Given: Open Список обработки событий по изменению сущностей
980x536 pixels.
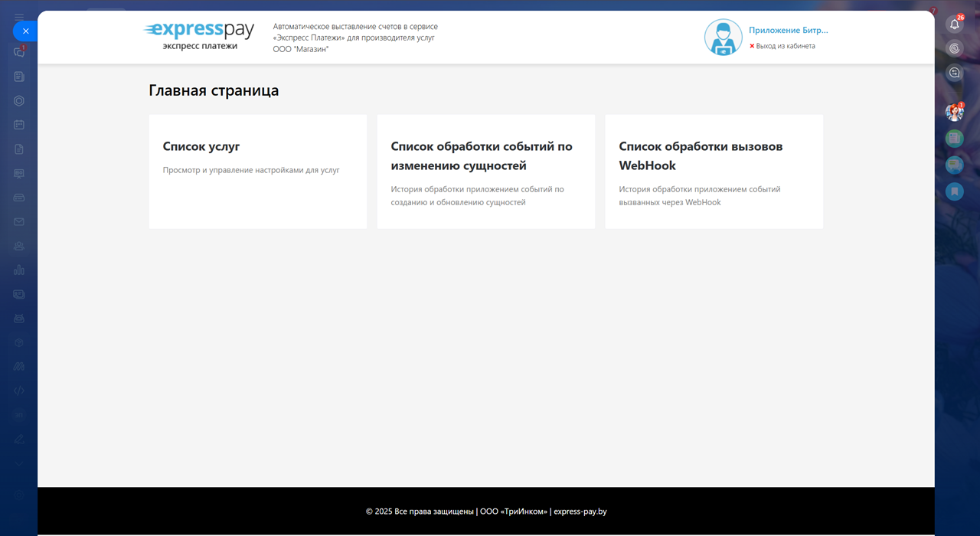Looking at the screenshot, I should point(486,172).
